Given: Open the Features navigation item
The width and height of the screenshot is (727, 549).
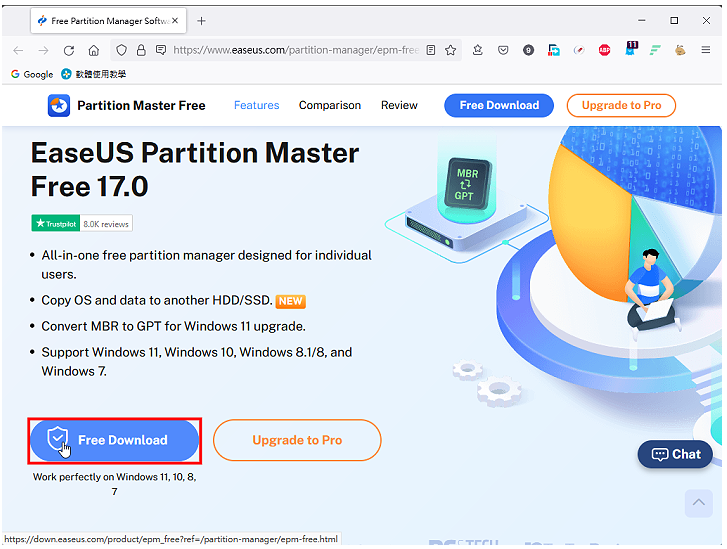Looking at the screenshot, I should point(256,105).
